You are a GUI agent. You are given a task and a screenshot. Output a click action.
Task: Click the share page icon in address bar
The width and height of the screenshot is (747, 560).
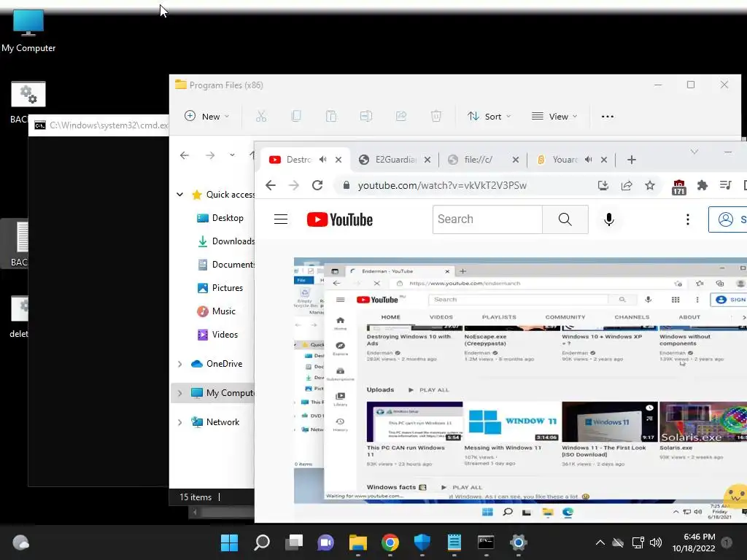[627, 185]
